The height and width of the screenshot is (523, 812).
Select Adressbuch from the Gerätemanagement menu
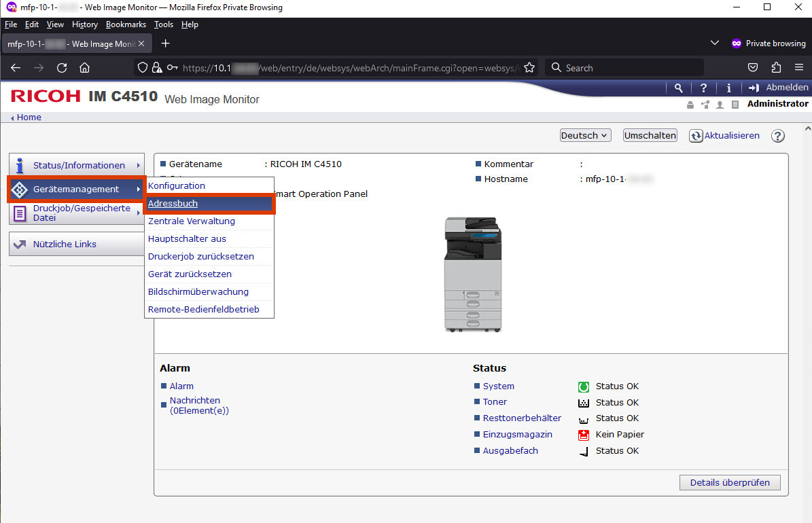[x=209, y=204]
